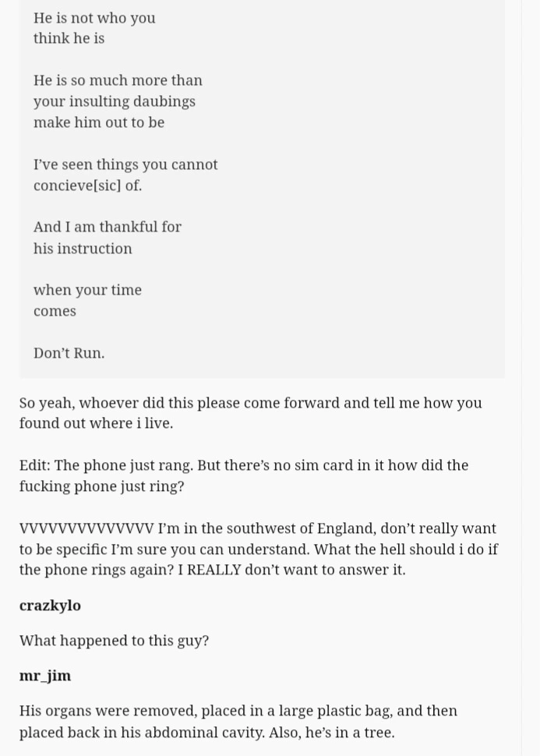Click the "fucking phone just ring?" line
The height and width of the screenshot is (756, 540).
pyautogui.click(x=101, y=486)
